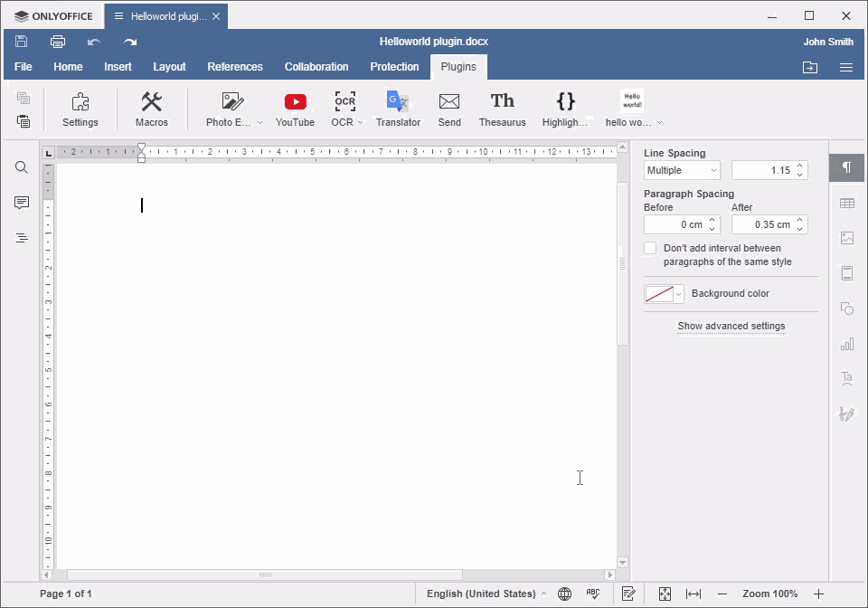868x608 pixels.
Task: Click Page 1 of 1 indicator
Action: (x=66, y=594)
